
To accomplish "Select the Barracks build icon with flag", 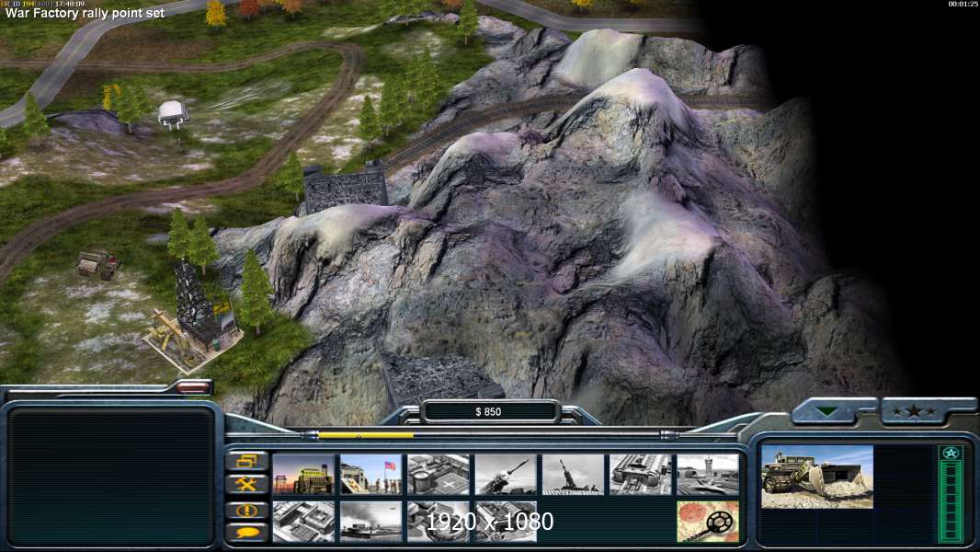I will tap(371, 475).
